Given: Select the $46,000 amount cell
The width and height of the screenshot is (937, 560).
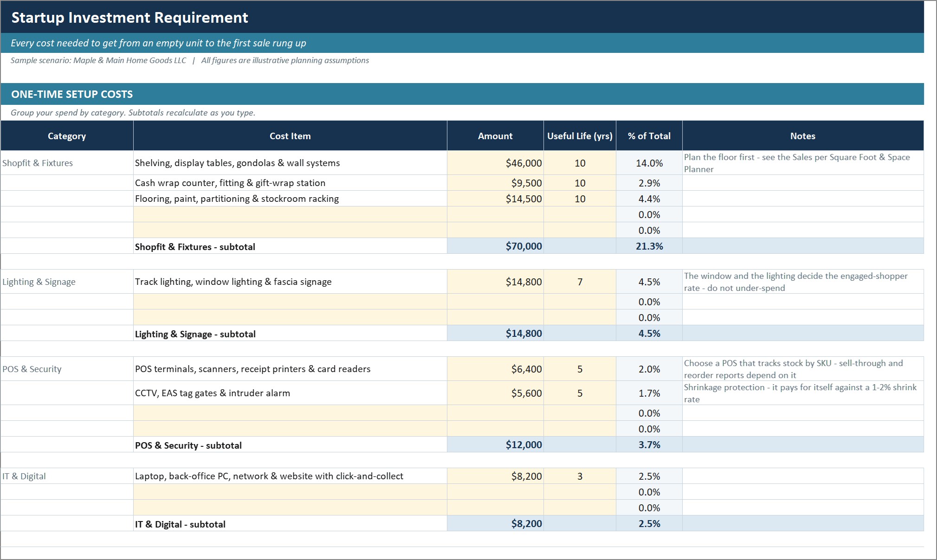Looking at the screenshot, I should [x=495, y=163].
